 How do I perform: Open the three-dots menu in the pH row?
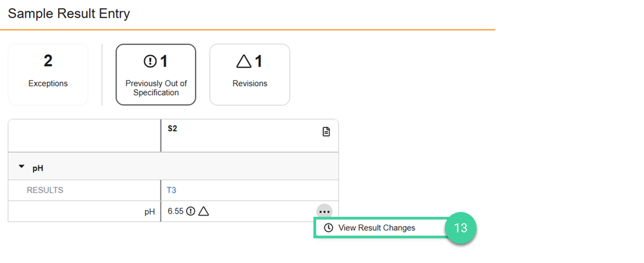coord(324,211)
